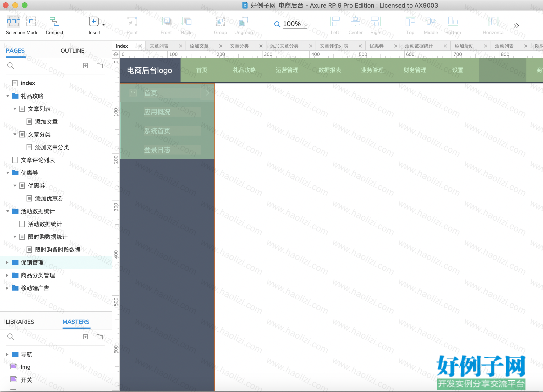Click 运营管理 in canvas top navigation
This screenshot has width=543, height=392.
click(x=287, y=70)
